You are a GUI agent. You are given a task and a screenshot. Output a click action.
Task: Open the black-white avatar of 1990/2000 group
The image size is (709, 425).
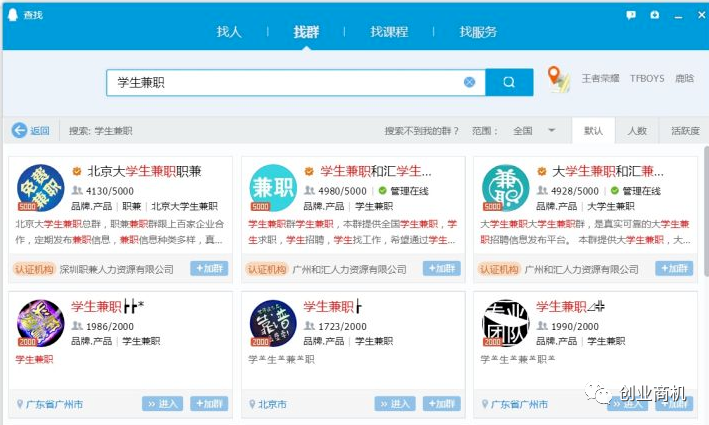pyautogui.click(x=505, y=323)
